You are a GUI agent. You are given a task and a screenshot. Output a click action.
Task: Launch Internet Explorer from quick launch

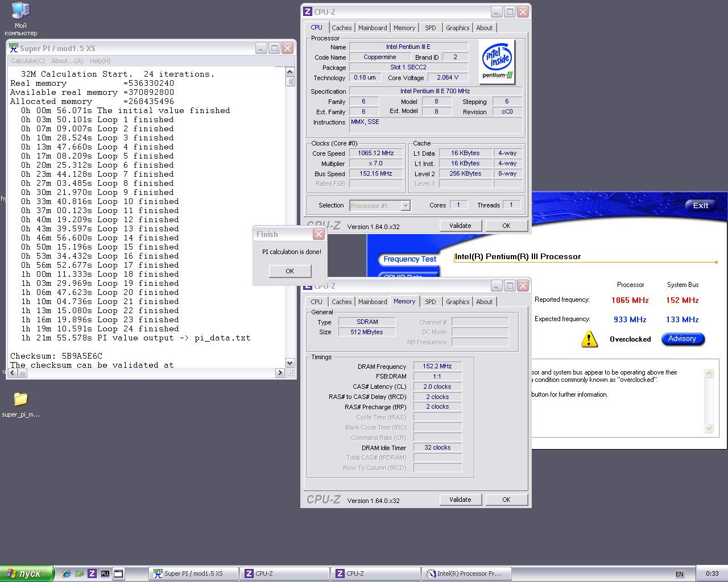click(67, 573)
